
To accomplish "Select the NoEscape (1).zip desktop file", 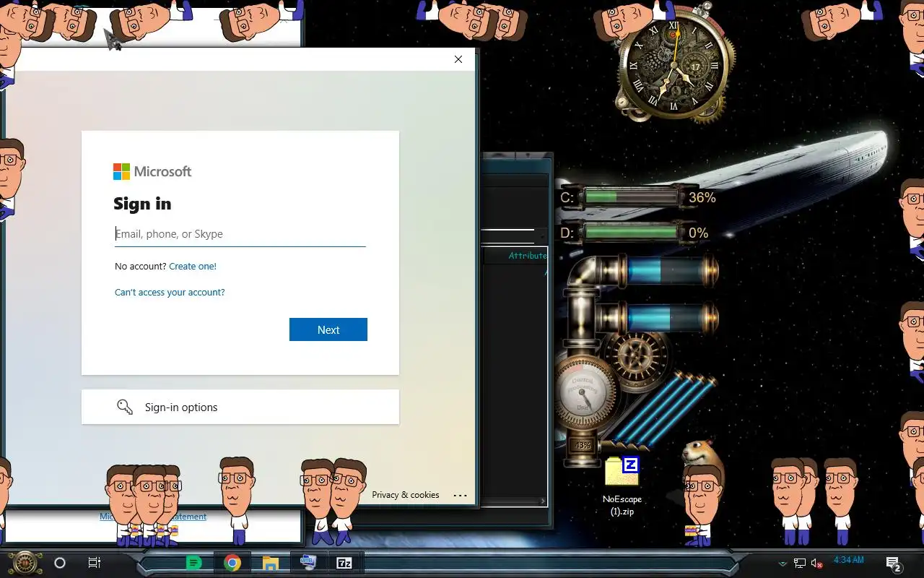I will pyautogui.click(x=622, y=486).
